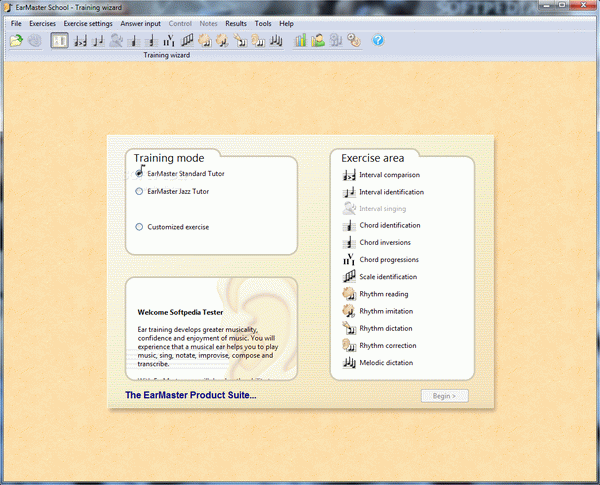
Task: Click the Melodic dictation icon in toolbar
Action: point(275,41)
